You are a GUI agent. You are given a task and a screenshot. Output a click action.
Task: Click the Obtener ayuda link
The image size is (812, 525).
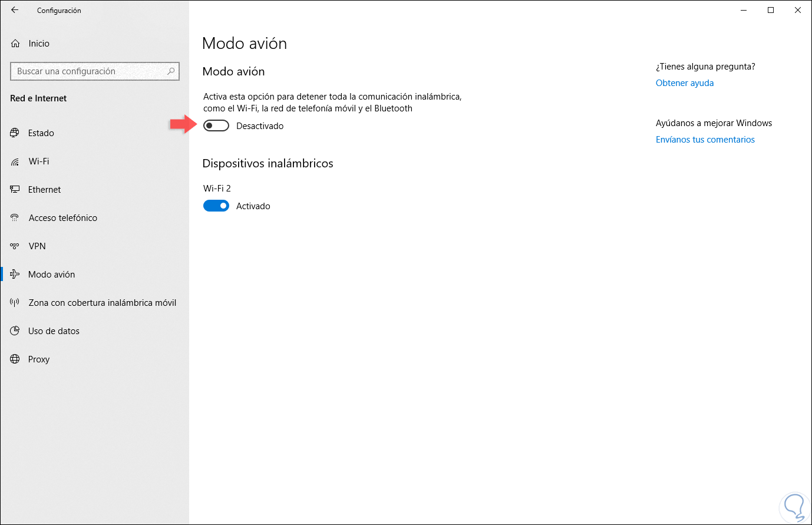point(684,82)
